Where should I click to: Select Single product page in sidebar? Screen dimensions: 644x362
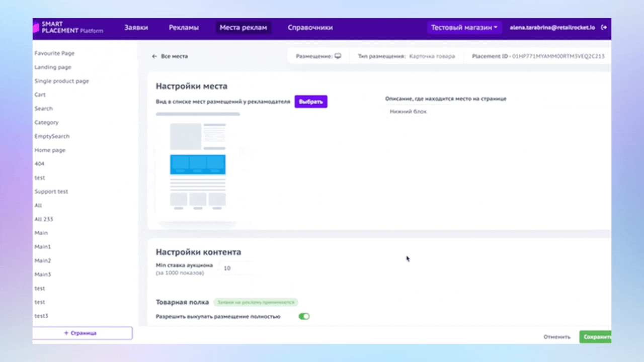61,81
